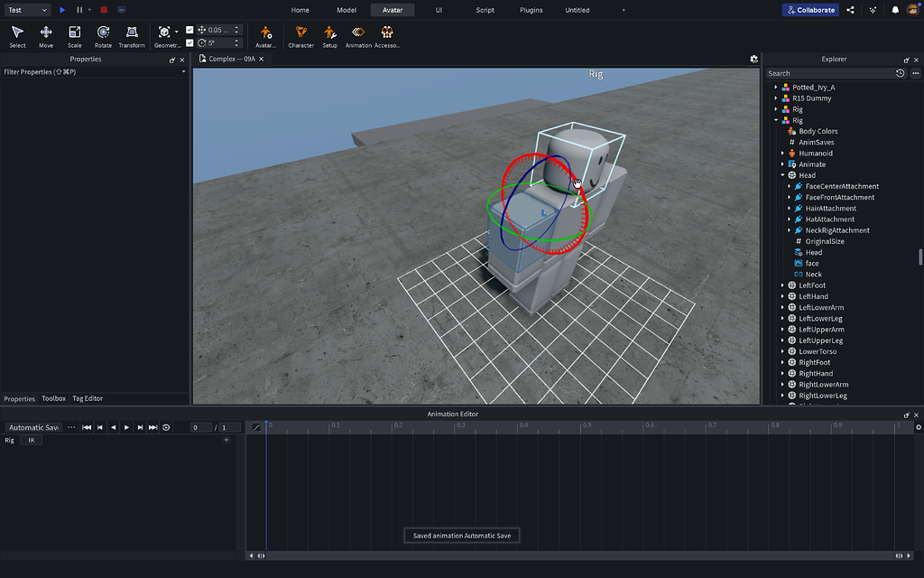Activate the Transform tool
This screenshot has height=578, width=924.
click(x=132, y=36)
